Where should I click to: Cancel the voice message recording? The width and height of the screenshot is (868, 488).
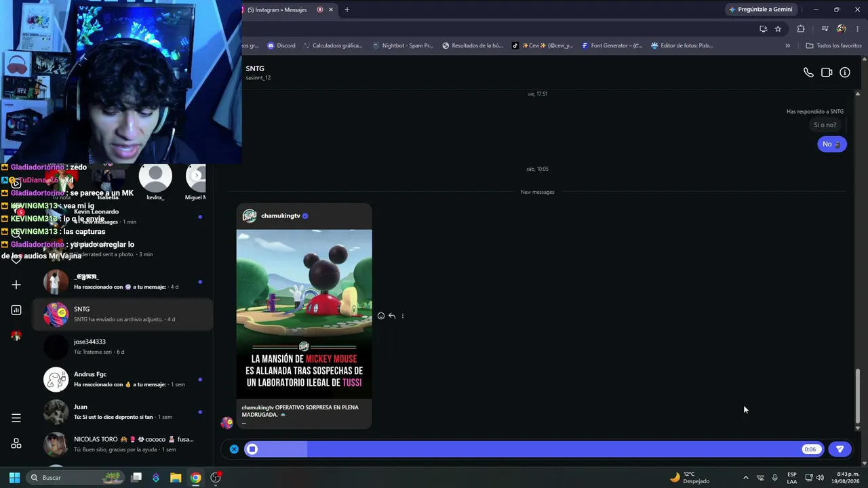[234, 449]
